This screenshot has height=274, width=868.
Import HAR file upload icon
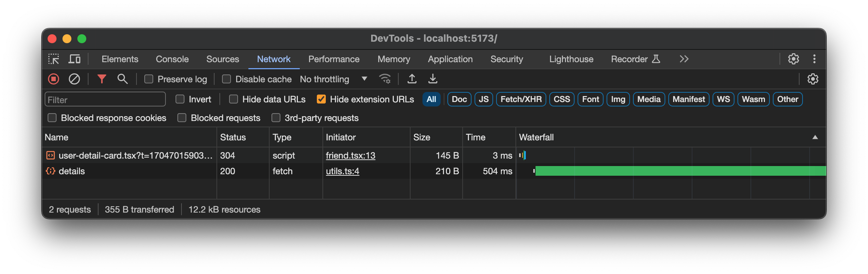(412, 79)
